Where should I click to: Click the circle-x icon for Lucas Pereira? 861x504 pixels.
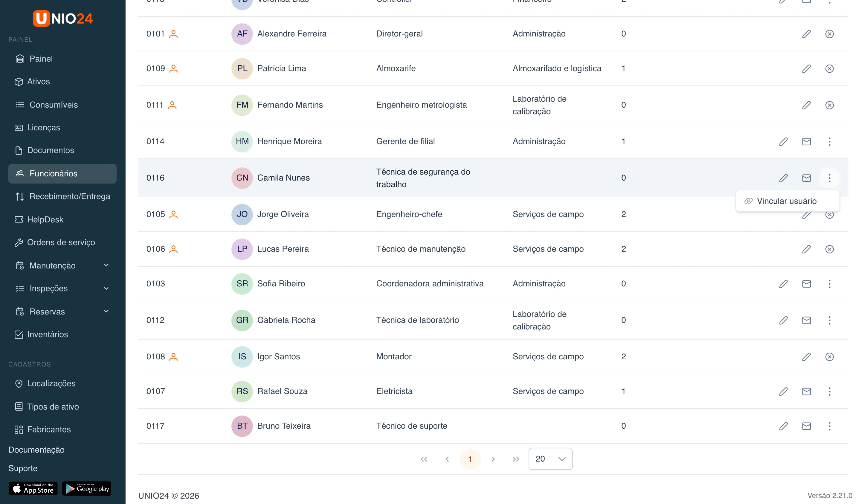[829, 249]
